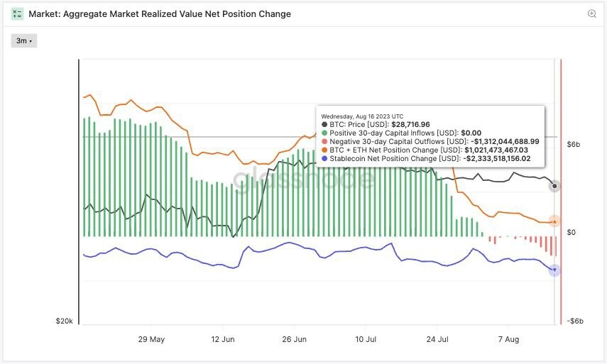Click the 29 May axis label
Screen dimensions: 607x364
[x=151, y=339]
